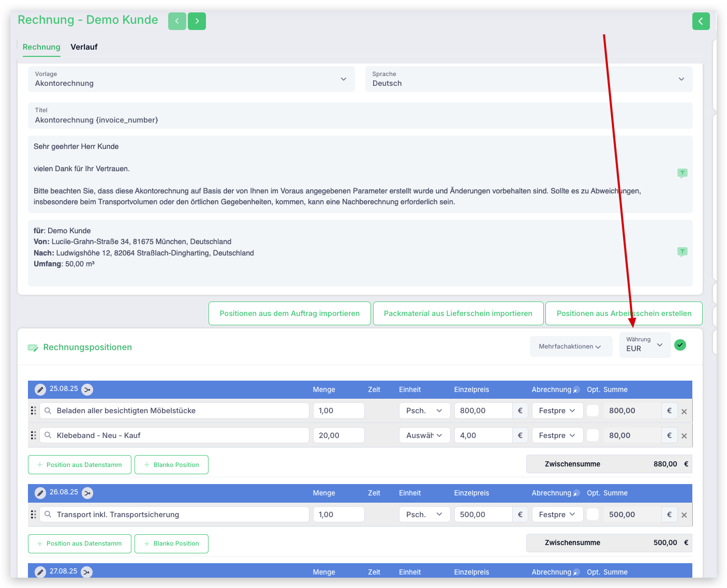Click the Rechnungspositionen heading icon

(x=33, y=348)
